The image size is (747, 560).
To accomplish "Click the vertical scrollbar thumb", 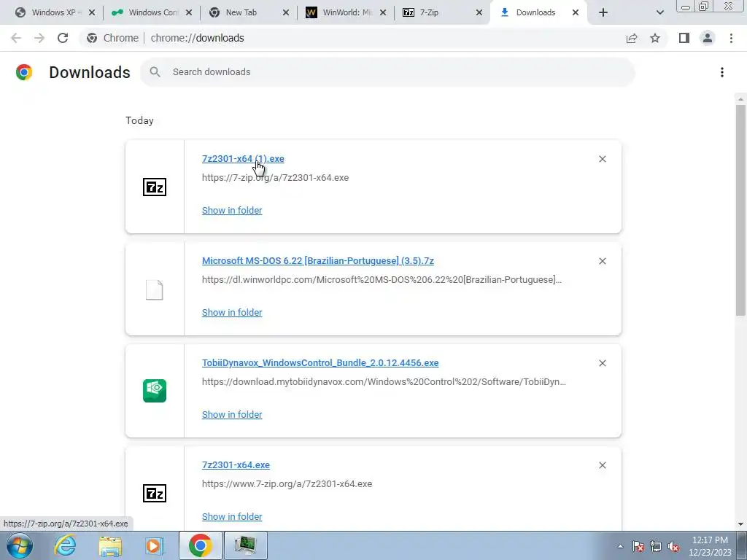I will [x=740, y=209].
